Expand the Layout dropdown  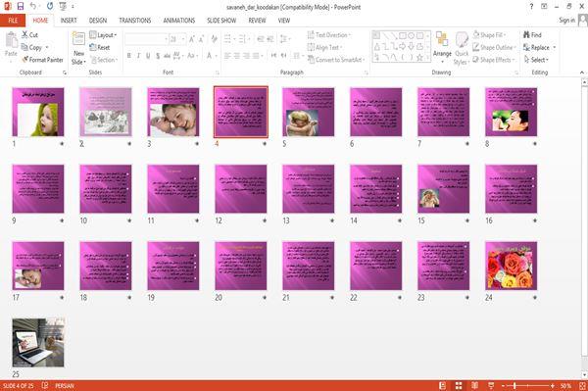coord(103,35)
